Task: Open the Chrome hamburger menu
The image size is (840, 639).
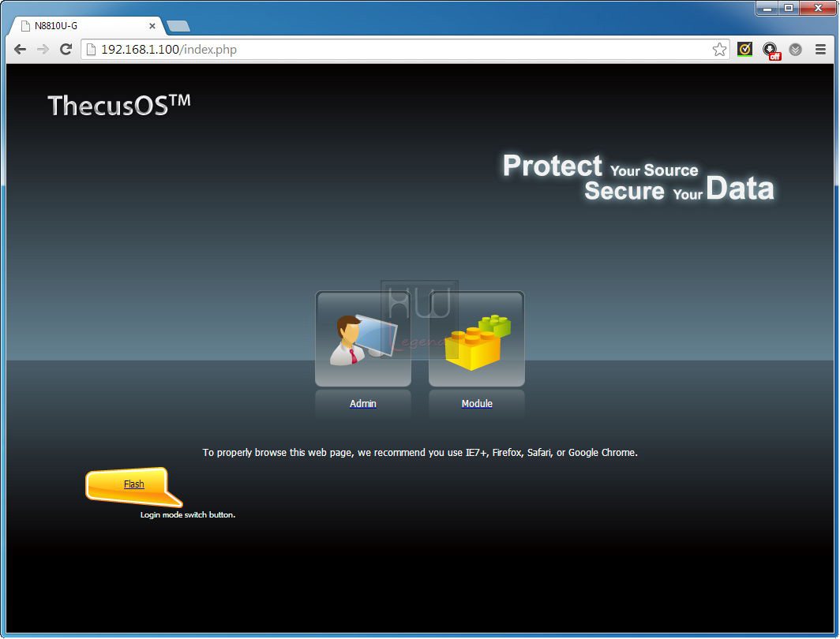Action: pyautogui.click(x=820, y=50)
